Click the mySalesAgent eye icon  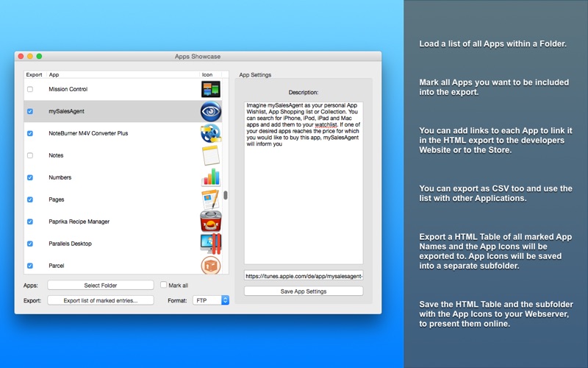tap(211, 112)
